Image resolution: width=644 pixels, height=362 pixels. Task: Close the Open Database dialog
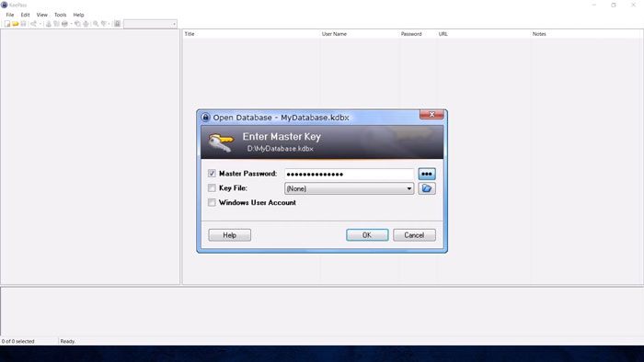(x=431, y=114)
